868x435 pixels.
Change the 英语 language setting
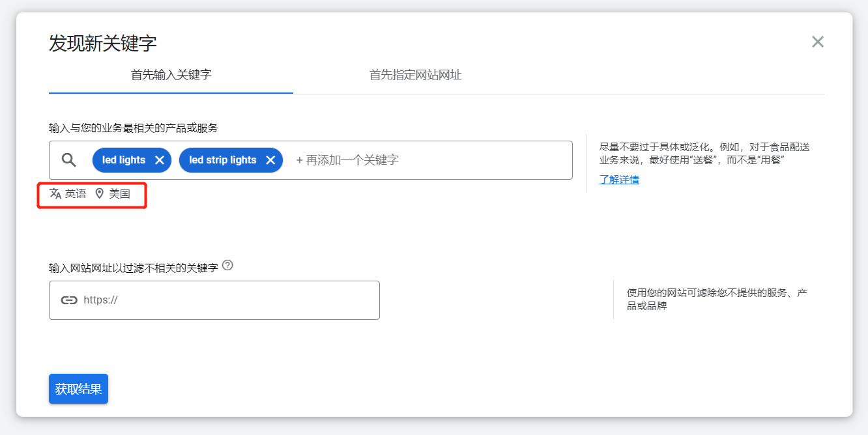click(76, 193)
